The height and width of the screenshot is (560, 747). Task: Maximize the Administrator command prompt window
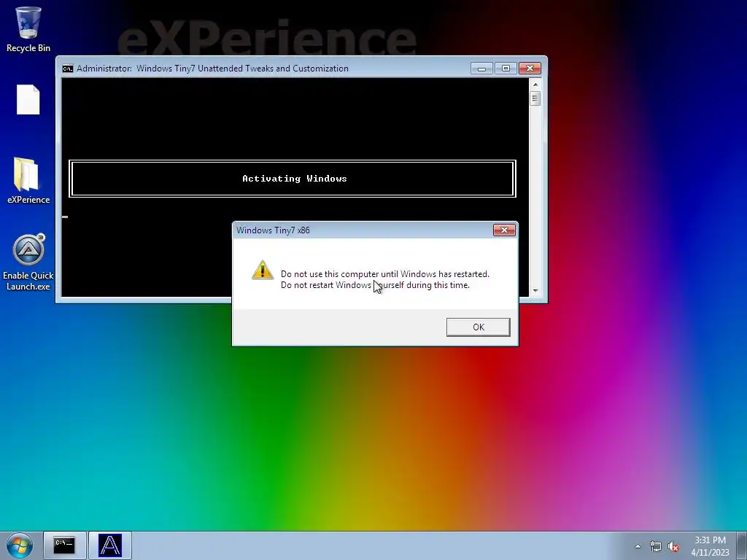pyautogui.click(x=506, y=69)
